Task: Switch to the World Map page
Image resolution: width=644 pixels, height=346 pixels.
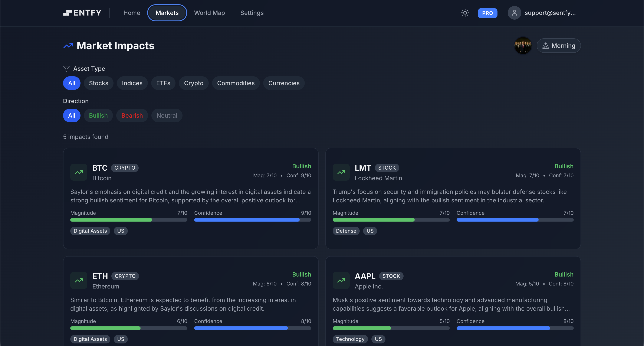Action: [210, 13]
